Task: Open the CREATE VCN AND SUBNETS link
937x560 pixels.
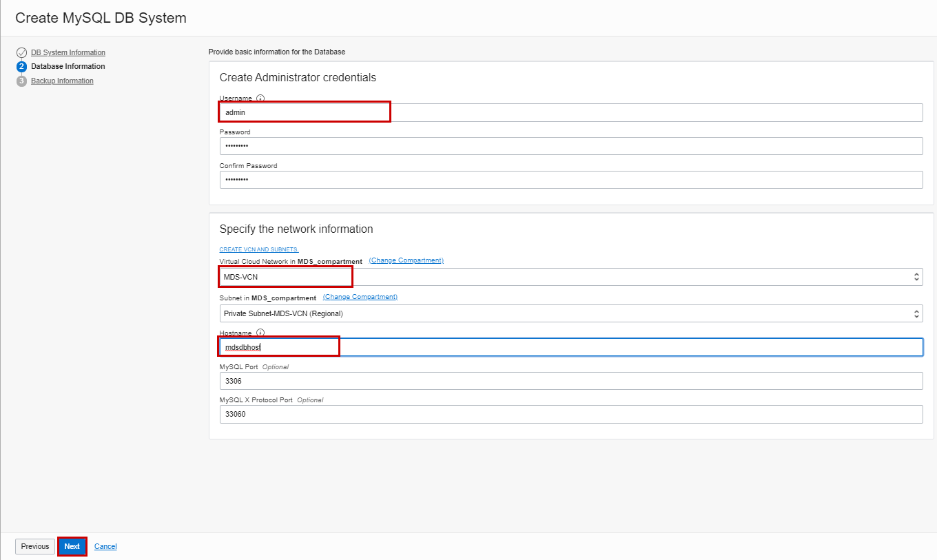Action: click(258, 249)
